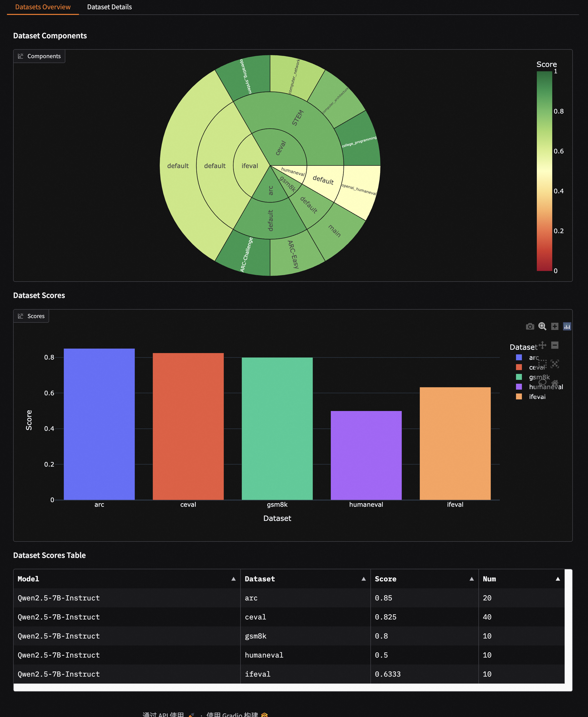Click the zoom-out icon on the Scores chart
The width and height of the screenshot is (588, 717).
(555, 345)
